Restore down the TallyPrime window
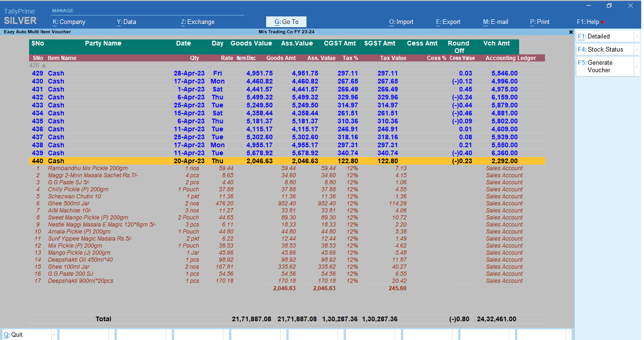Image resolution: width=644 pixels, height=340 pixels. 609,6
